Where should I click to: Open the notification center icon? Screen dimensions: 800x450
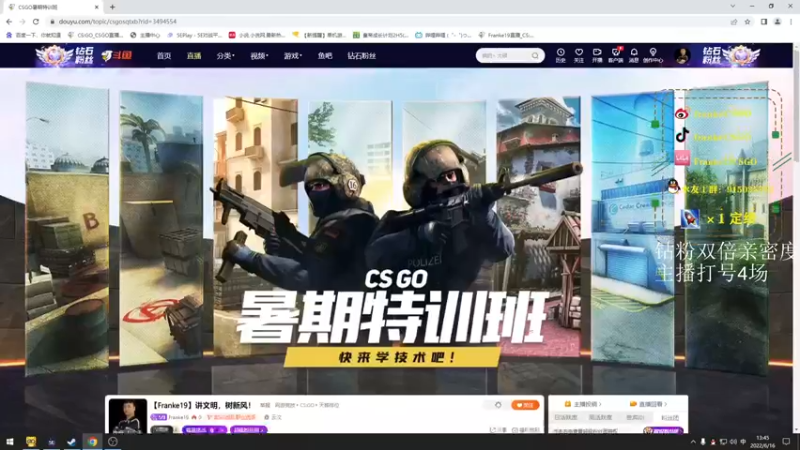[x=786, y=442]
